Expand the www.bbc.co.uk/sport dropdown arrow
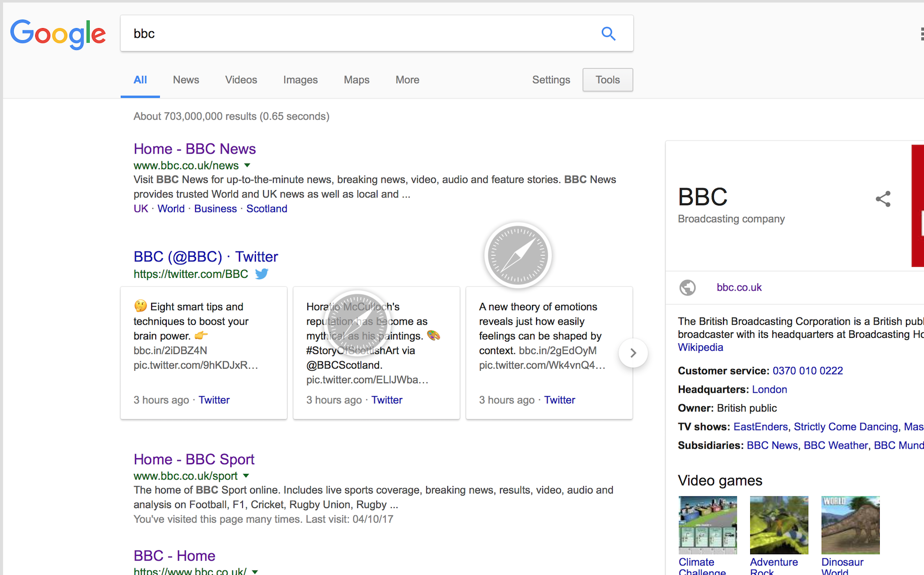The height and width of the screenshot is (575, 924). [x=246, y=476]
